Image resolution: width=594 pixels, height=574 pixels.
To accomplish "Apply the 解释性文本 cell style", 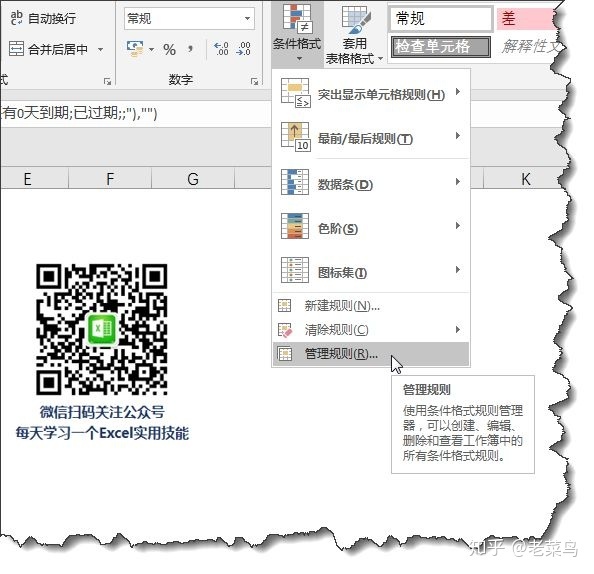I will pos(530,47).
